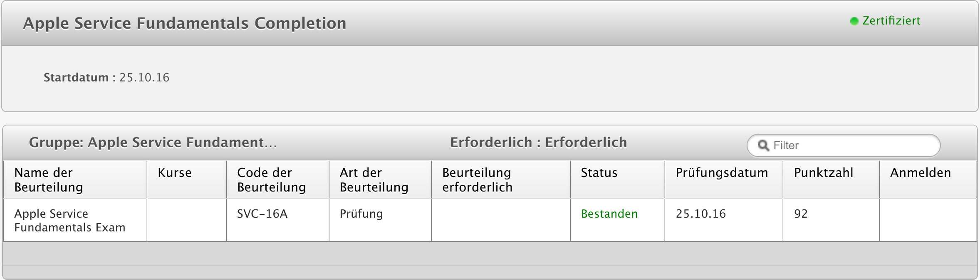Click the magnifying glass search icon
The height and width of the screenshot is (280, 980).
(763, 145)
